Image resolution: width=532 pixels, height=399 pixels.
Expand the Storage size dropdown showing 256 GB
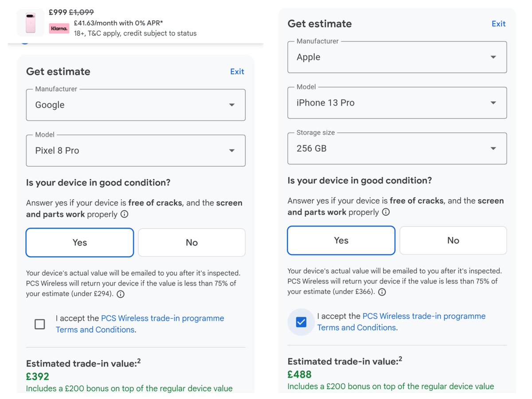[397, 148]
